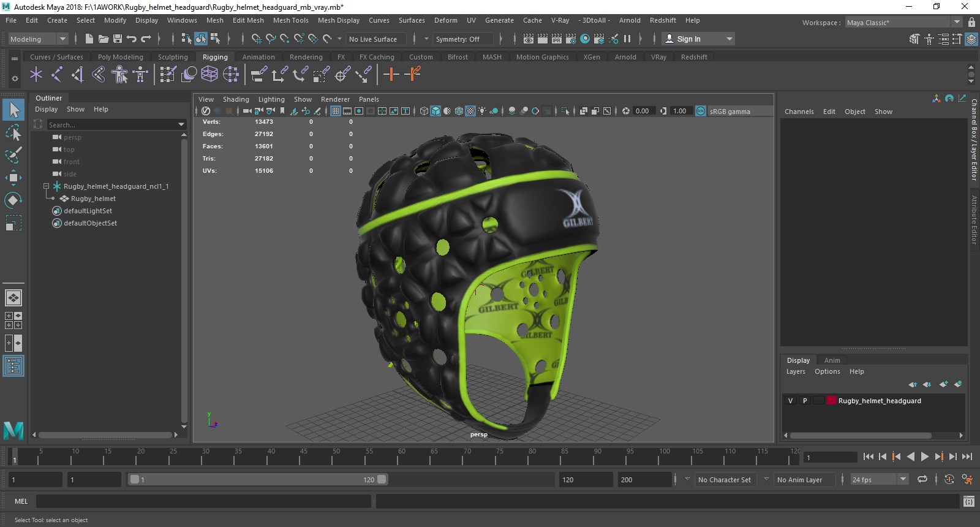Click the MEL script language button

(21, 501)
